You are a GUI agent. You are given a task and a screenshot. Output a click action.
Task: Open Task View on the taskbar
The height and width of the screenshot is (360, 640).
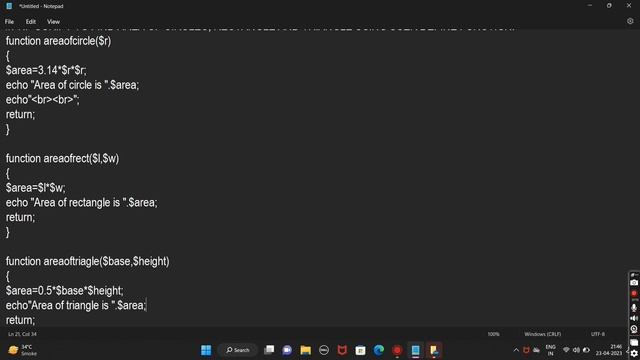[269, 350]
